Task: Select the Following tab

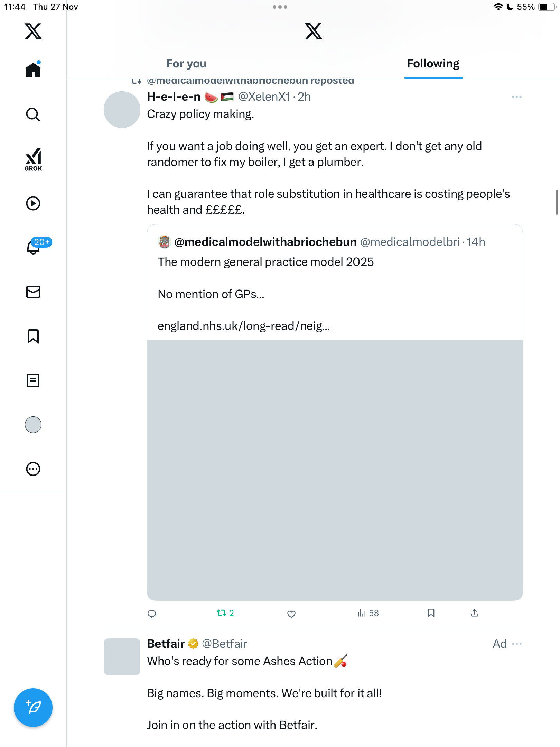Action: [433, 64]
